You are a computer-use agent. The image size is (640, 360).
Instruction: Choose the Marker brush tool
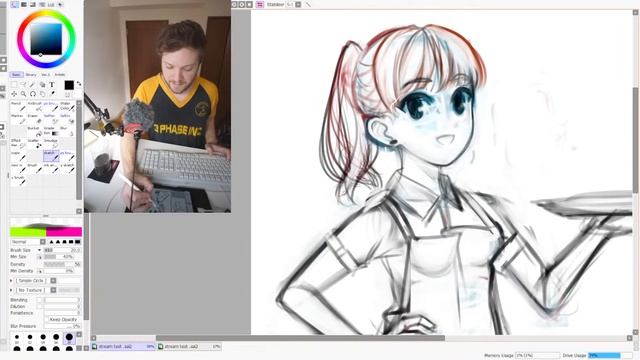(18, 119)
